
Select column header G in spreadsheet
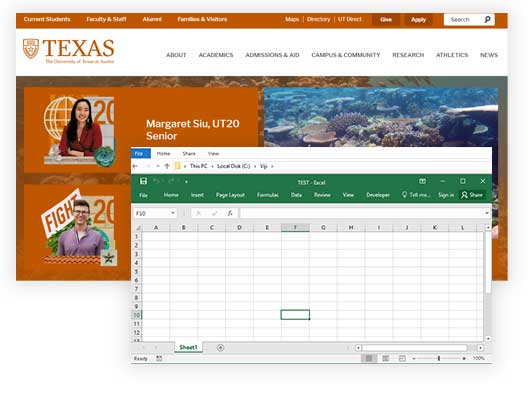click(323, 228)
